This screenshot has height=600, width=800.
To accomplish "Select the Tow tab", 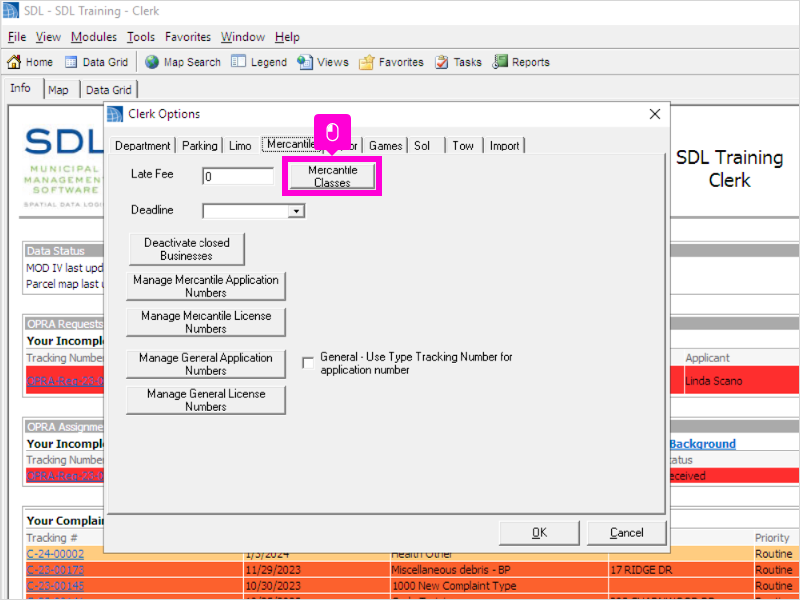I will click(x=463, y=146).
